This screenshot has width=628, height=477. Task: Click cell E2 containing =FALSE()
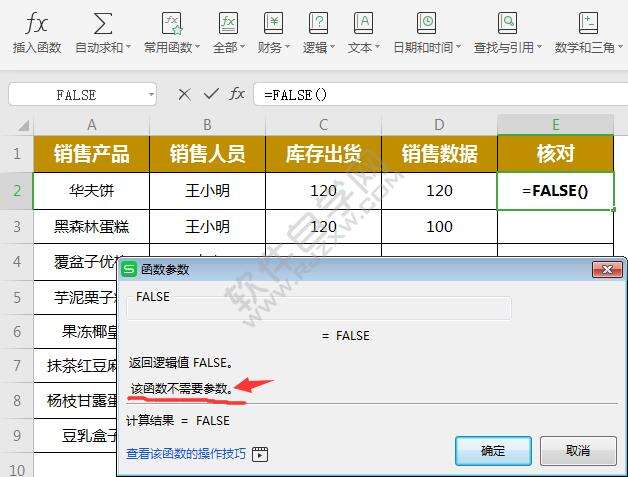[556, 191]
